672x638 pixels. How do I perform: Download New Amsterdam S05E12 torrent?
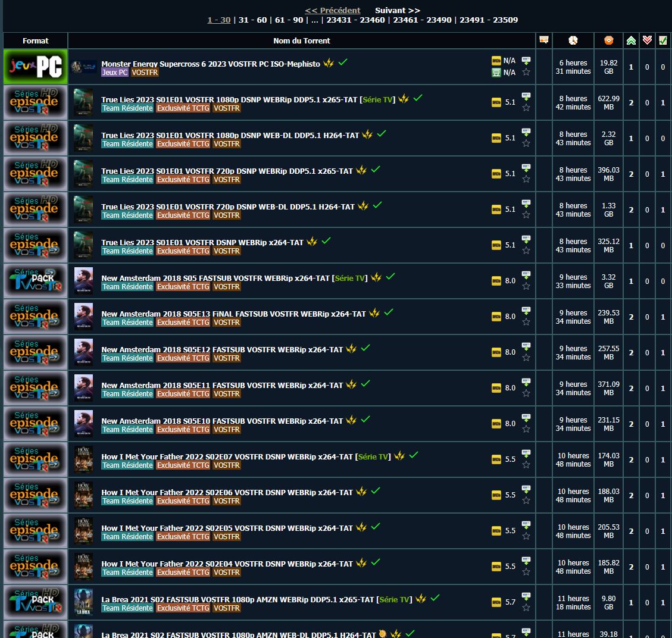coord(526,346)
